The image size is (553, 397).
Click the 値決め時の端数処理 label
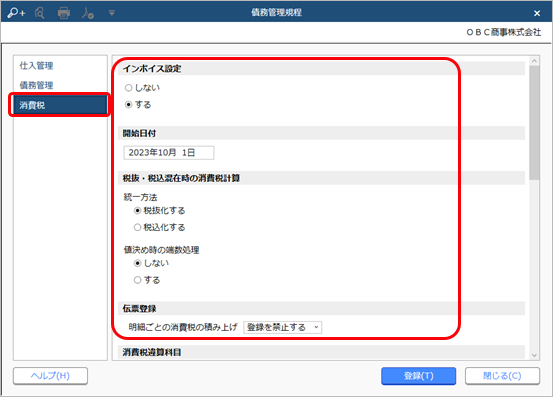click(162, 250)
